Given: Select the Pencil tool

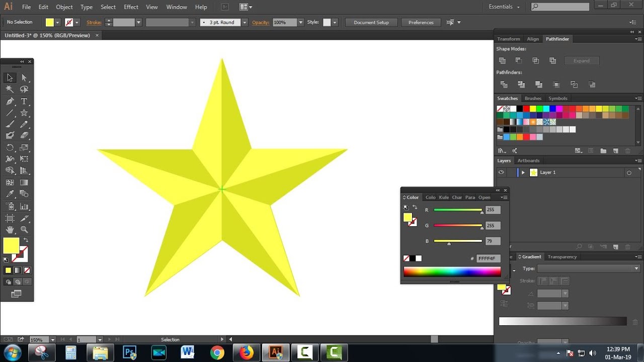Looking at the screenshot, I should tap(24, 124).
